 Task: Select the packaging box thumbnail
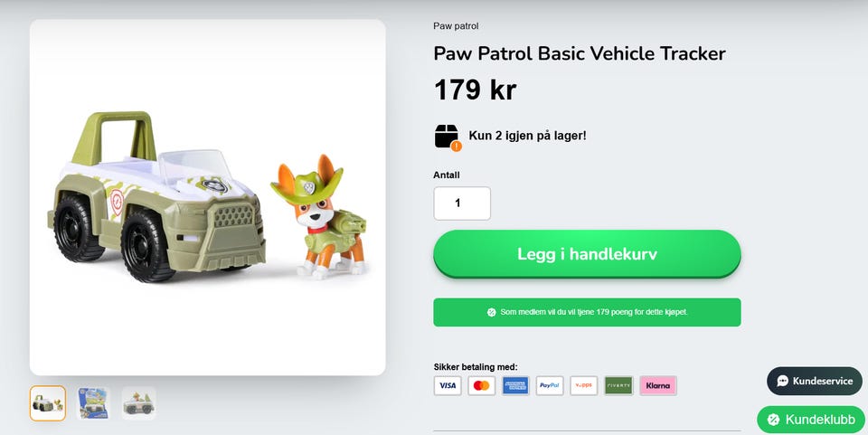coord(93,403)
